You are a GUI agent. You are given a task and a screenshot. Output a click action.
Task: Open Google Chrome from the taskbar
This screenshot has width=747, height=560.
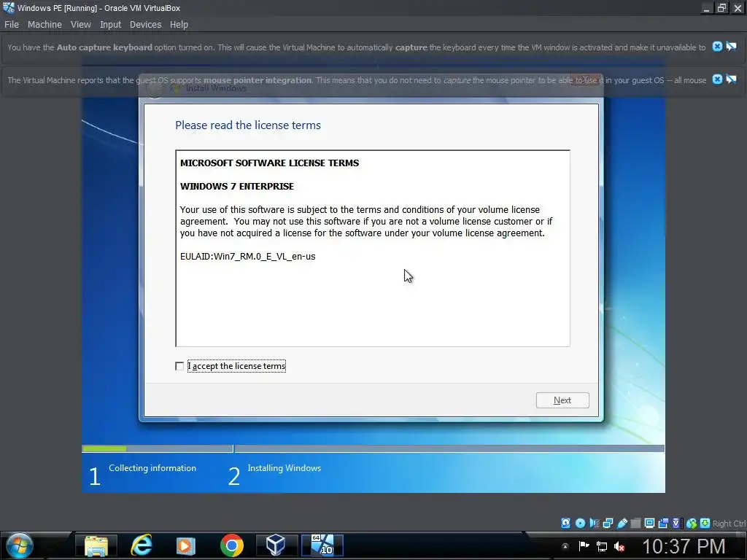232,545
